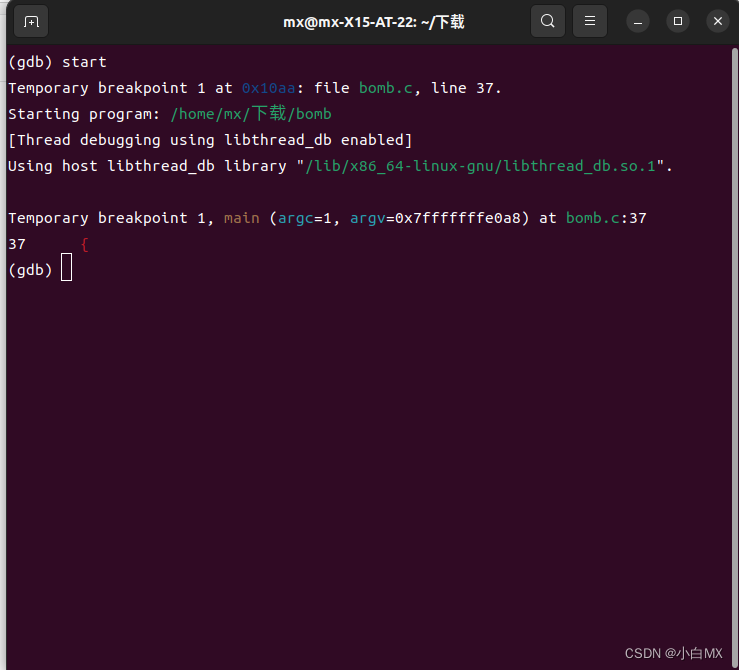Maximize the terminal window
Viewport: 739px width, 670px height.
coord(678,22)
